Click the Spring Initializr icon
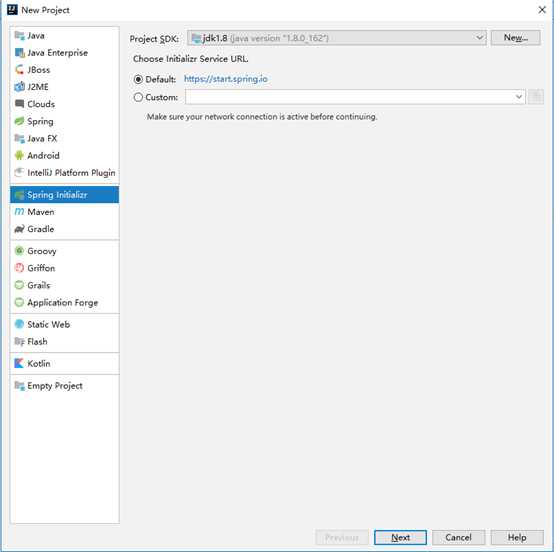The height and width of the screenshot is (552, 554). [19, 195]
